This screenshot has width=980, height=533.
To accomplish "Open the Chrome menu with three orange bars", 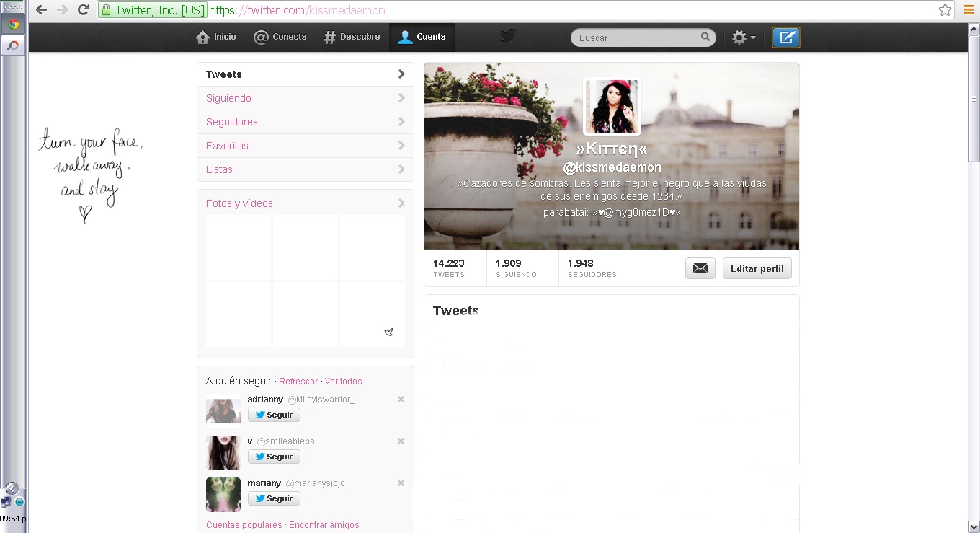I will (x=969, y=10).
